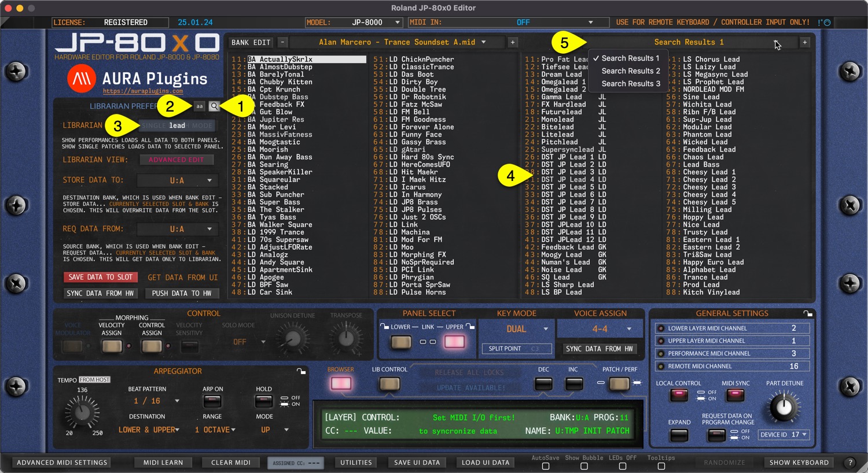The width and height of the screenshot is (868, 473).
Task: Click the librarian search magnifier icon
Action: 214,106
